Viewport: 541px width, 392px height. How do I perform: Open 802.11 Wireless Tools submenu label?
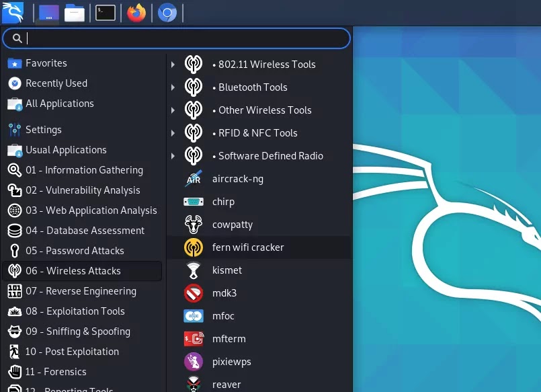coord(264,65)
